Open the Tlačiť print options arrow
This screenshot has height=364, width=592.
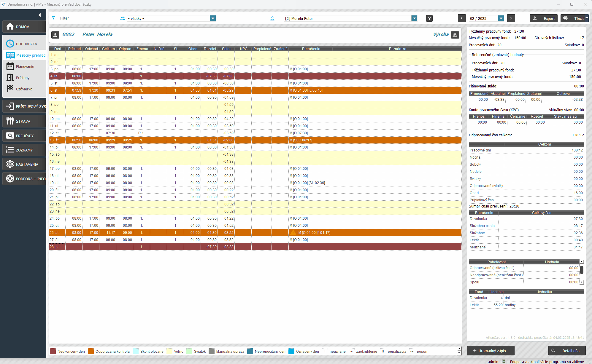click(587, 18)
